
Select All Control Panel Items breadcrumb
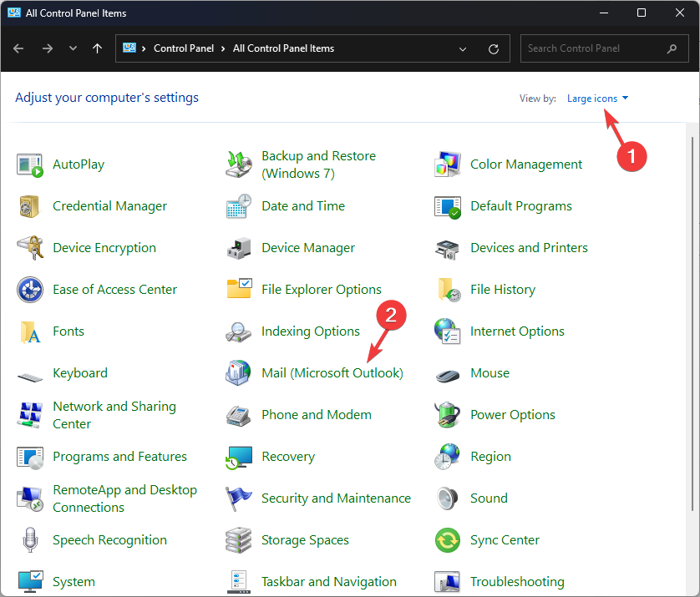283,48
